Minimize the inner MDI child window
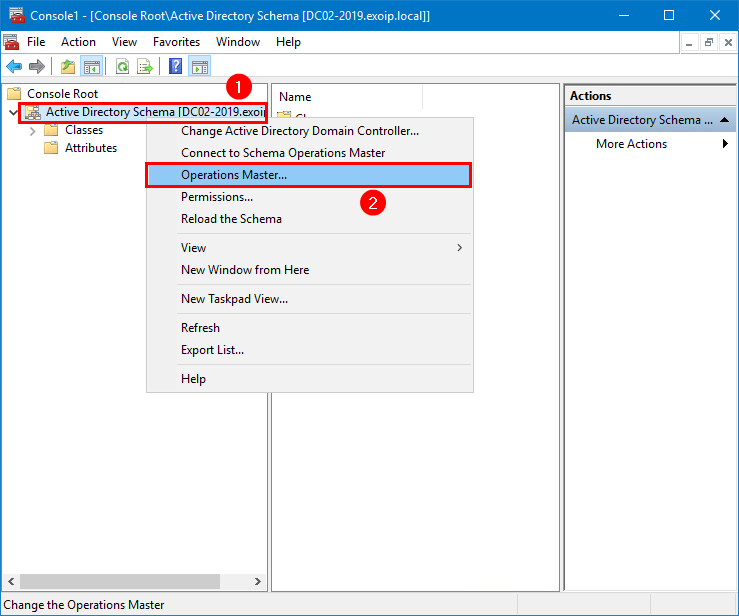Screen dimensions: 739x616 click(689, 43)
